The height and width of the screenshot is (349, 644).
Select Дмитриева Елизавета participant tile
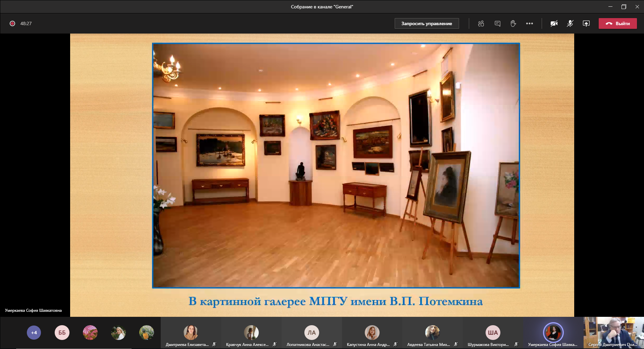(x=191, y=333)
